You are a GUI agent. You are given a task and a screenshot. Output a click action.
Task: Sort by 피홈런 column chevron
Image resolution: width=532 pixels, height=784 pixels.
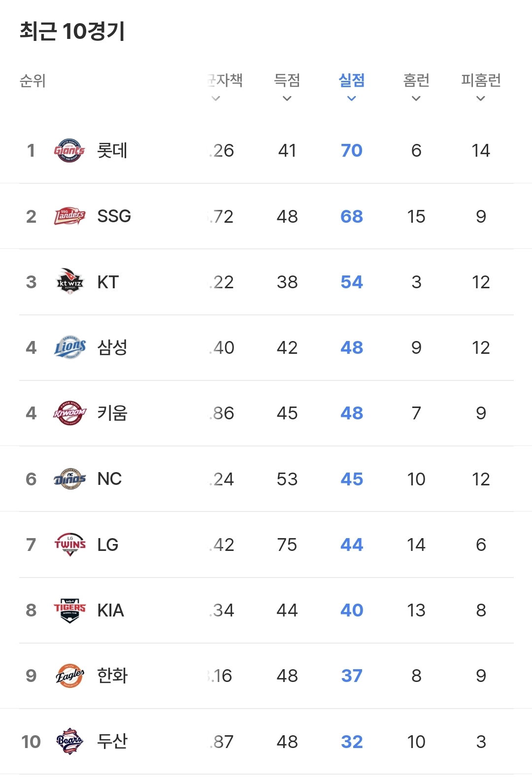click(x=481, y=99)
